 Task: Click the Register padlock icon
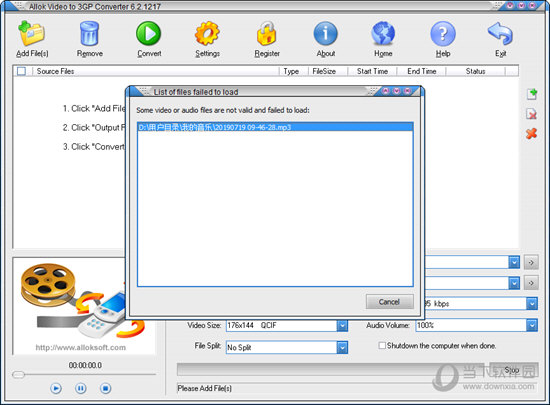point(267,33)
